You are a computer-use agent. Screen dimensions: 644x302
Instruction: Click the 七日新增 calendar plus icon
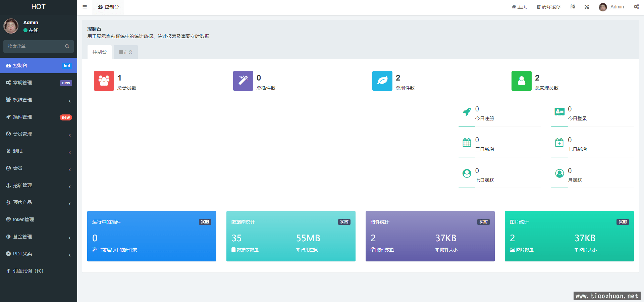tap(559, 143)
